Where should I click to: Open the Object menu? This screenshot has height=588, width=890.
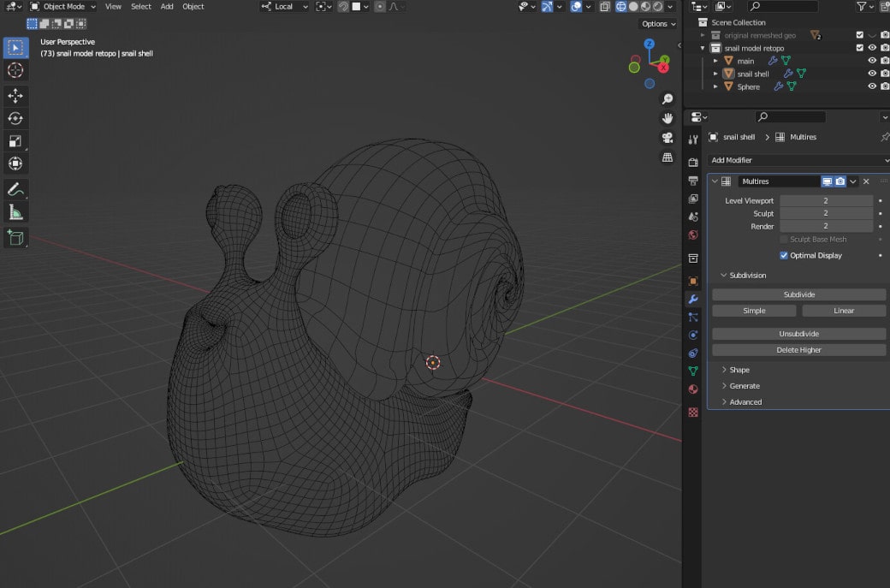(193, 7)
